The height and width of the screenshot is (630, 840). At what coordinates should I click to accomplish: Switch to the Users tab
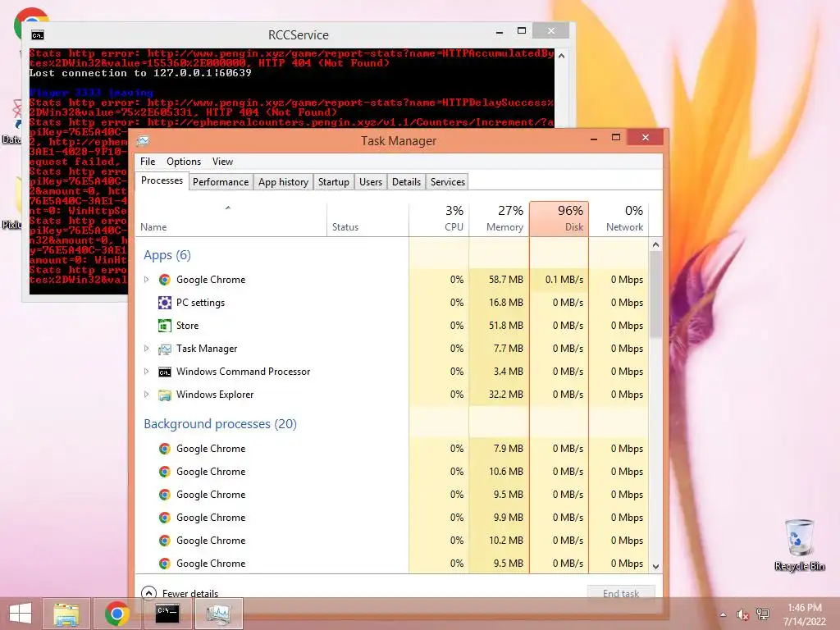371,182
